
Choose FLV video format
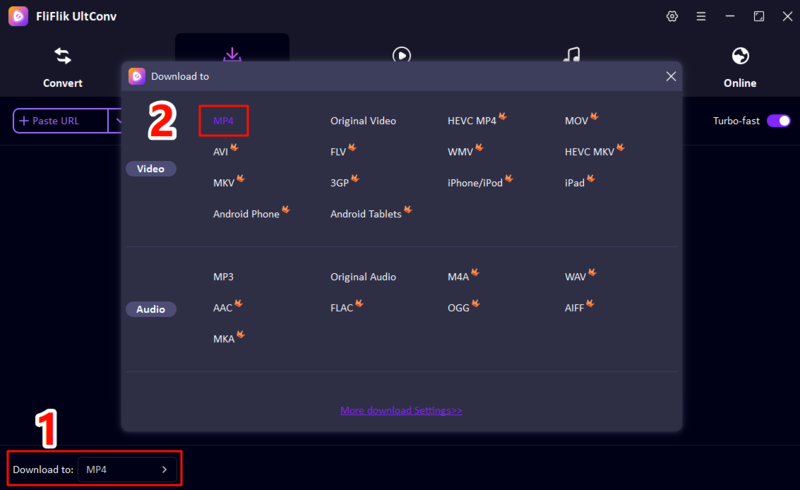(x=338, y=152)
